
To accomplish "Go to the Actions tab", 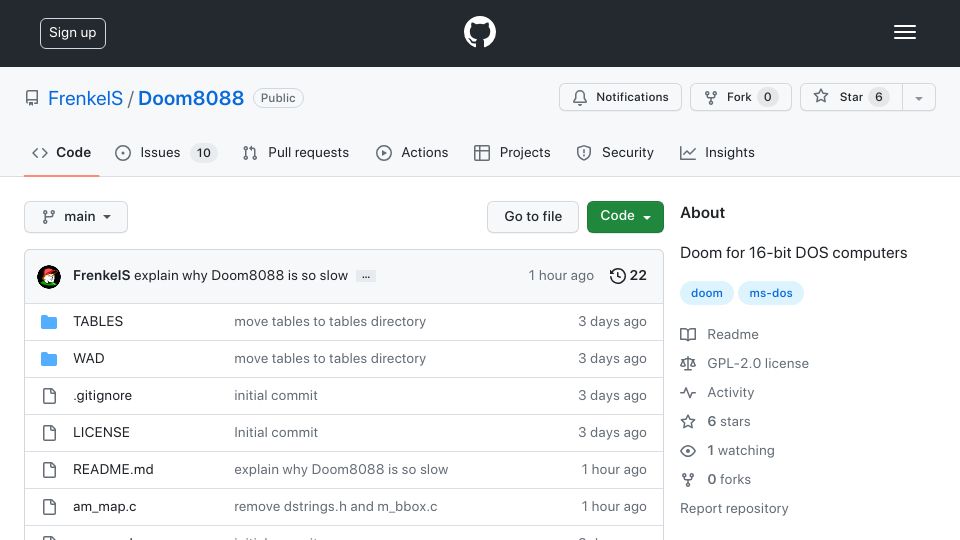I will click(x=412, y=153).
